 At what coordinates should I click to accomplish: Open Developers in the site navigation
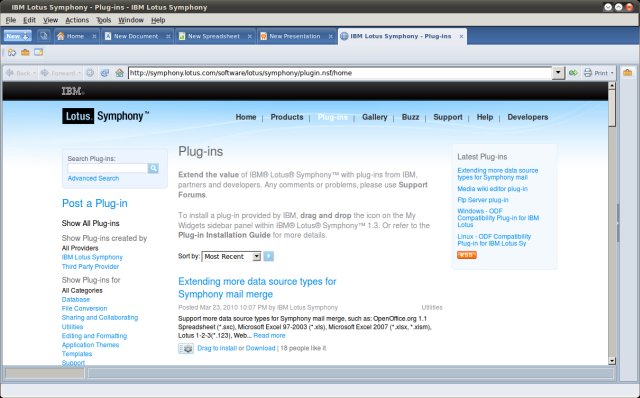pyautogui.click(x=528, y=117)
